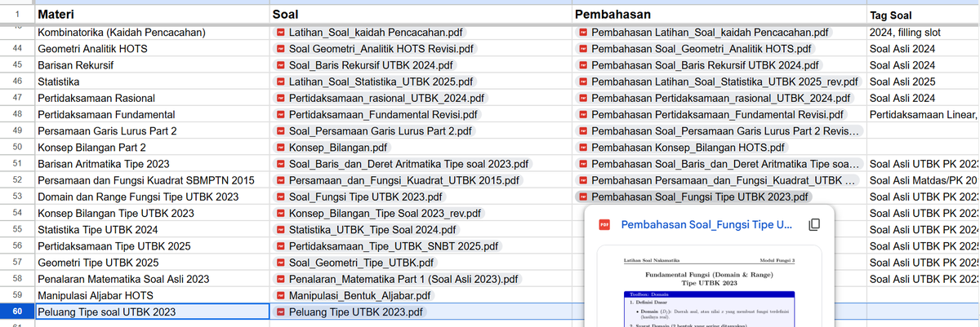Screen dimensions: 980x327
Task: Click PDF icon of Pertidaksamaan_Fundamental Revisi.pdf in Soal column
Action: click(280, 115)
